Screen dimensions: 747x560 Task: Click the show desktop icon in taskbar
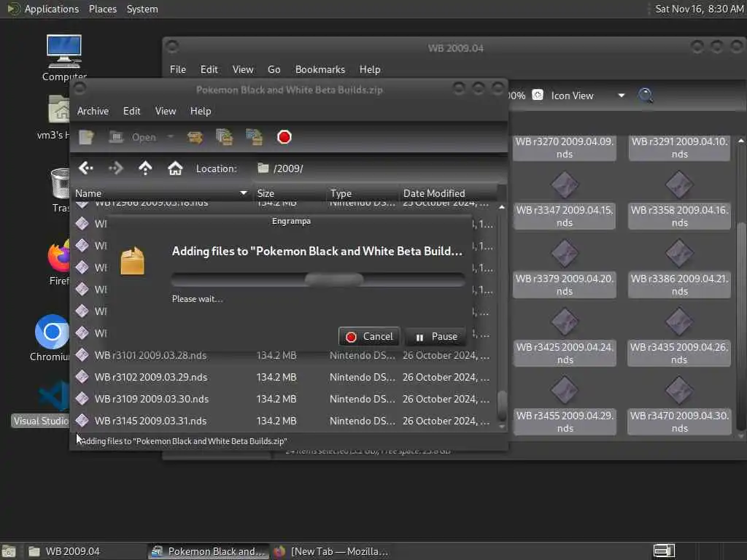pyautogui.click(x=9, y=551)
